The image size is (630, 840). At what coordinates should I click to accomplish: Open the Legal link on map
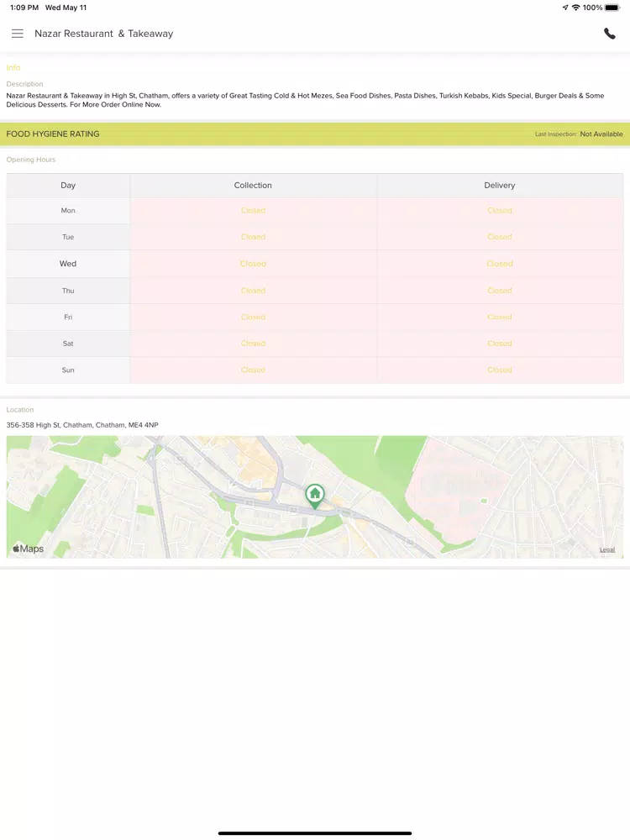coord(607,549)
